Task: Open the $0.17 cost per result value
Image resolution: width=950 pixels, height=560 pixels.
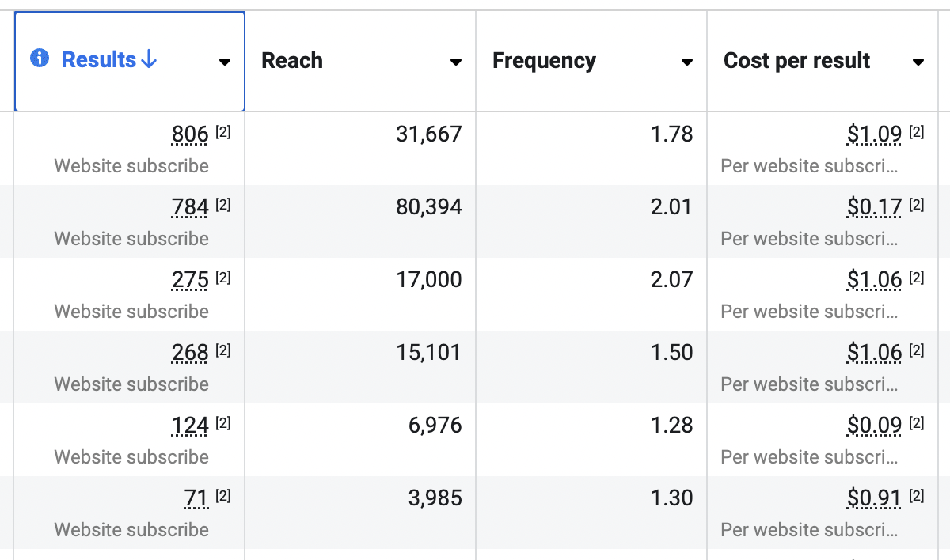Action: (874, 208)
